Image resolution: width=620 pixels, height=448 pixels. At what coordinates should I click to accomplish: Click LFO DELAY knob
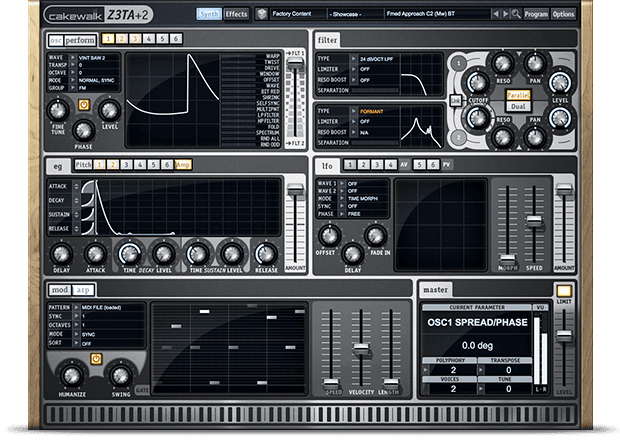(352, 254)
